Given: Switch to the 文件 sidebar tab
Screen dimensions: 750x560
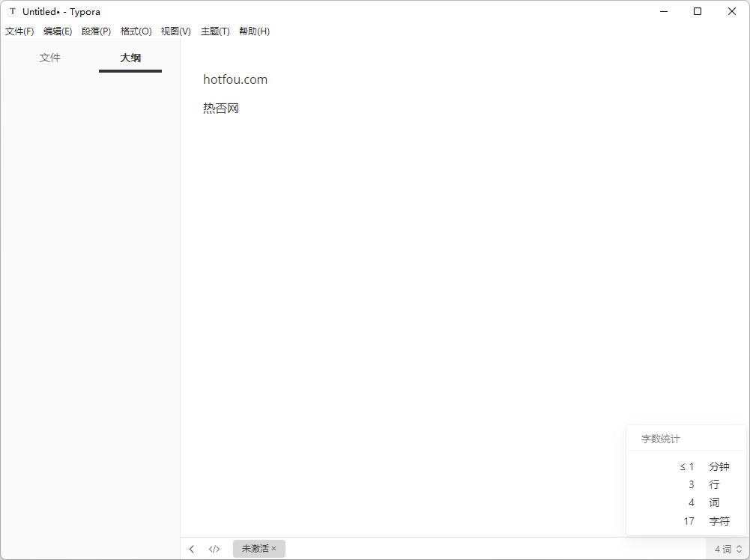Looking at the screenshot, I should pyautogui.click(x=49, y=58).
